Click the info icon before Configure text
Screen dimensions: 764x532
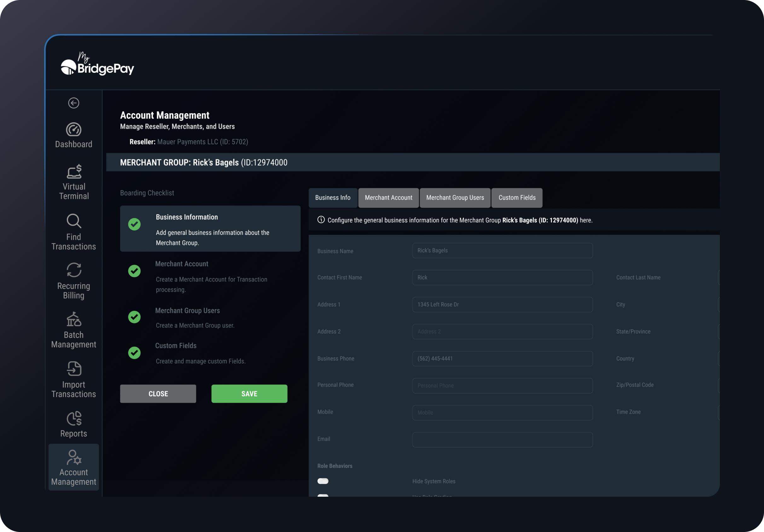pyautogui.click(x=321, y=220)
